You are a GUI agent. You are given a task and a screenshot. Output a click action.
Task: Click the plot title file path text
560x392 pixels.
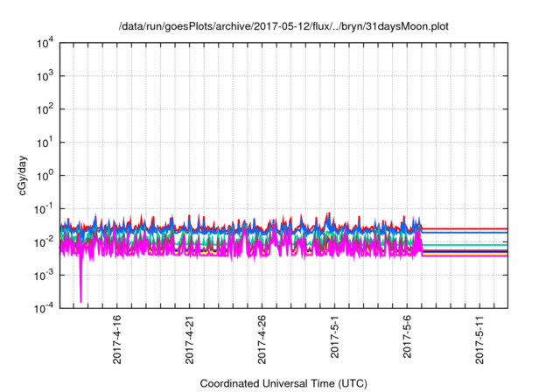[x=283, y=26]
